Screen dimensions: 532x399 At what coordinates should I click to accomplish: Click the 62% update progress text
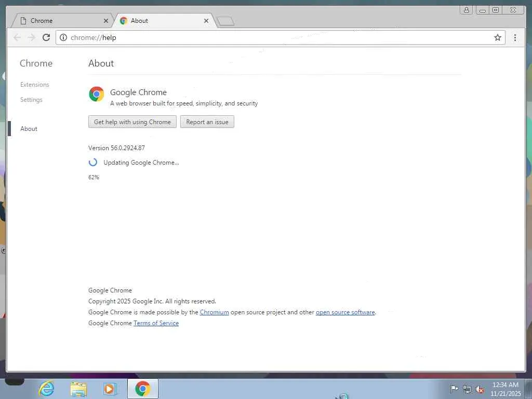94,177
